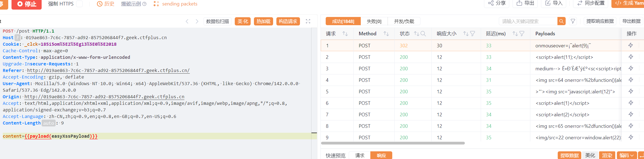Click the lightning action icon in row 3
The height and width of the screenshot is (159, 644).
(631, 68)
